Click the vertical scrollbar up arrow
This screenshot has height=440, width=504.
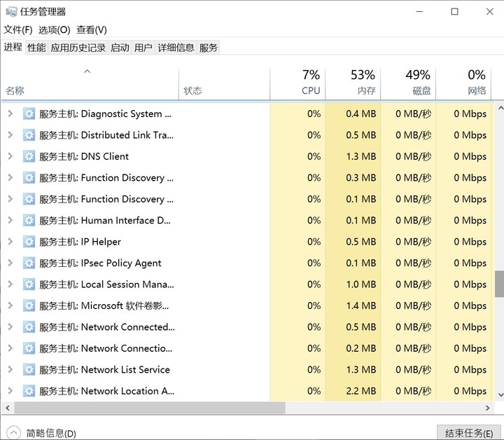point(500,109)
